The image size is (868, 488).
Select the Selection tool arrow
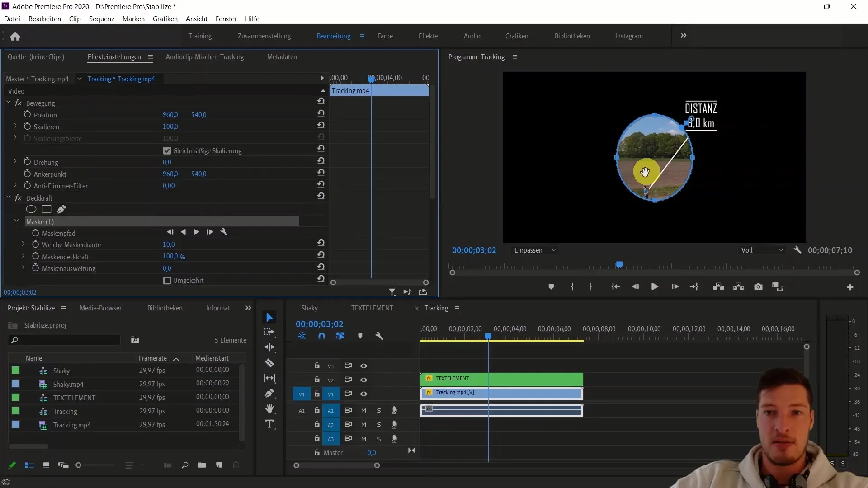269,317
